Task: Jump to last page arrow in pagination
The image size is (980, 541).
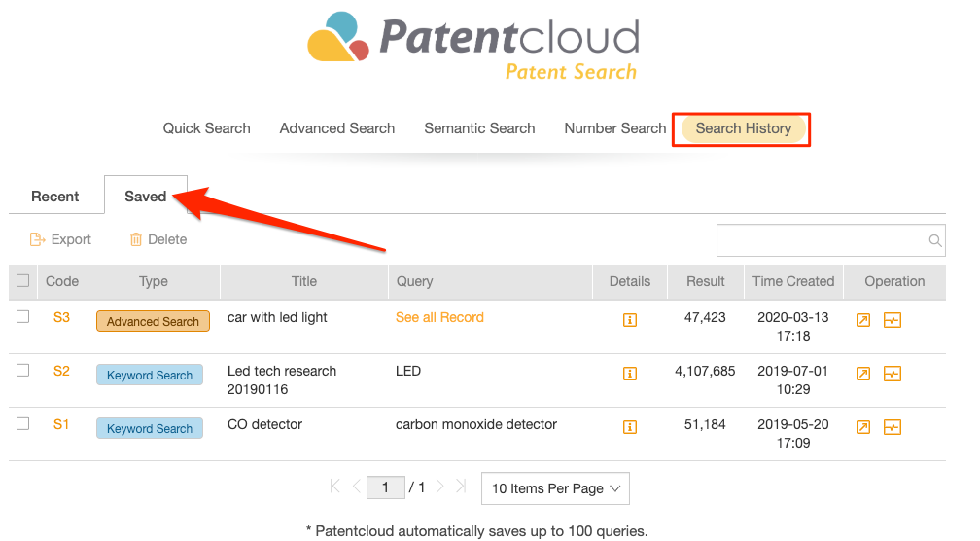Action: [x=461, y=486]
